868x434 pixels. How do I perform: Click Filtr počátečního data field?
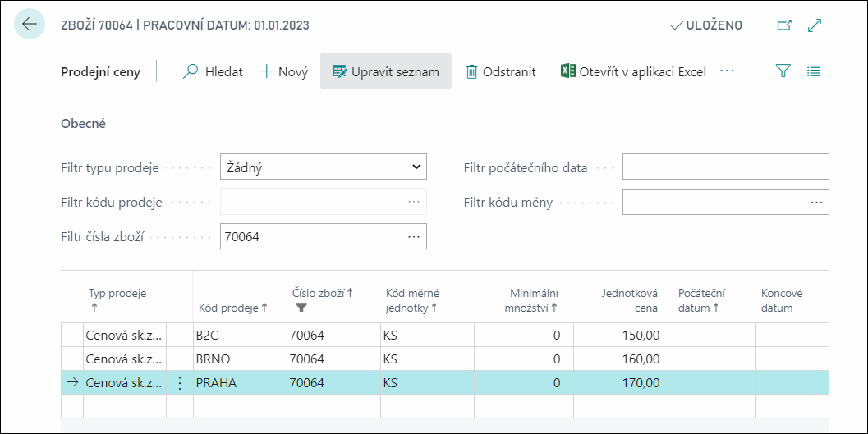[x=726, y=167]
